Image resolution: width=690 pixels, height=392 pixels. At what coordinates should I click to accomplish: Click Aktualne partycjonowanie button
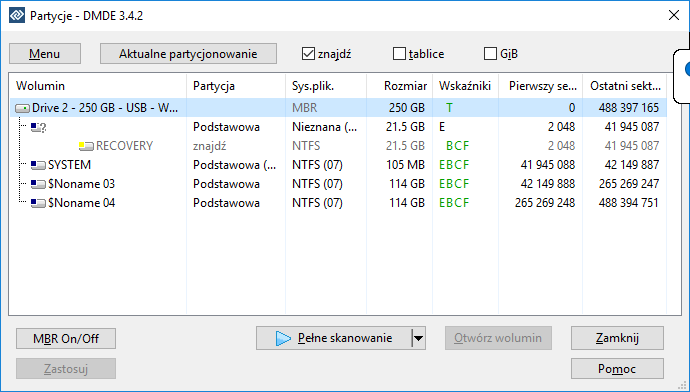pos(188,54)
